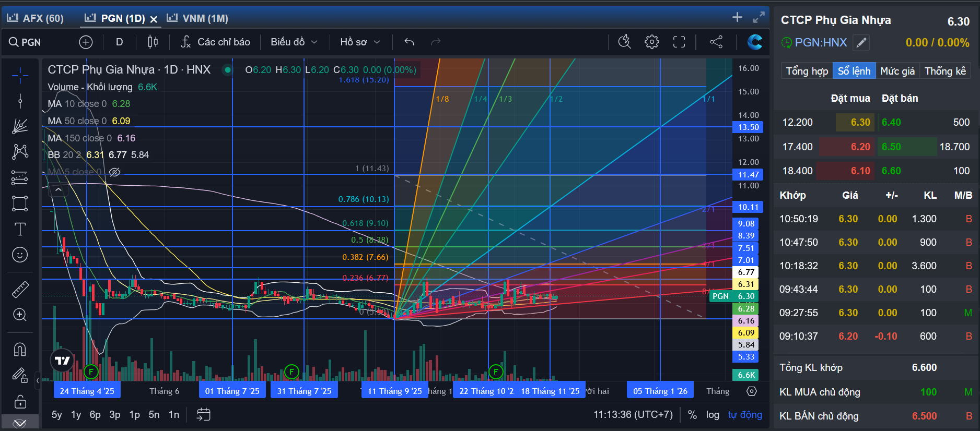
Task: Activate the zoom in tool
Action: (x=20, y=315)
